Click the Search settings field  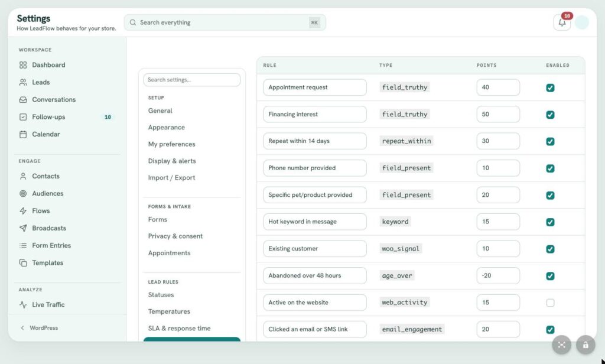192,80
